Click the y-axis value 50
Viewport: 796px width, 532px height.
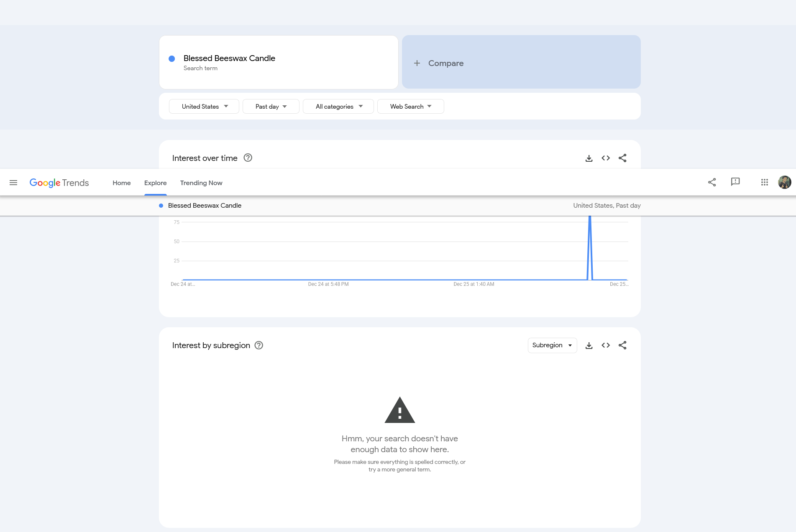(177, 242)
